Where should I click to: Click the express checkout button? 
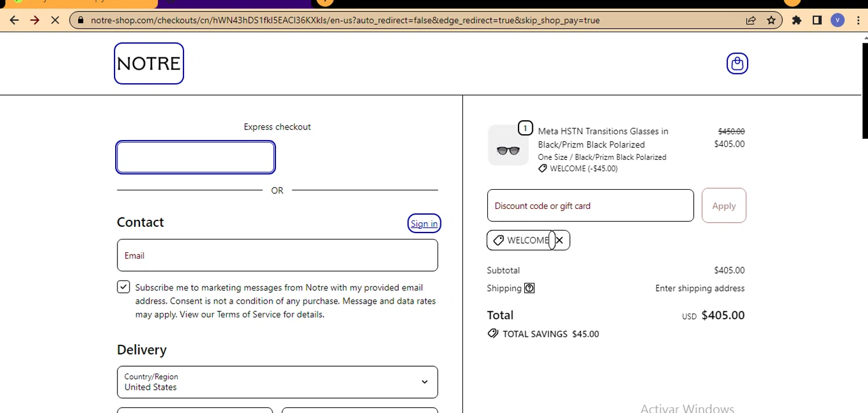[196, 157]
